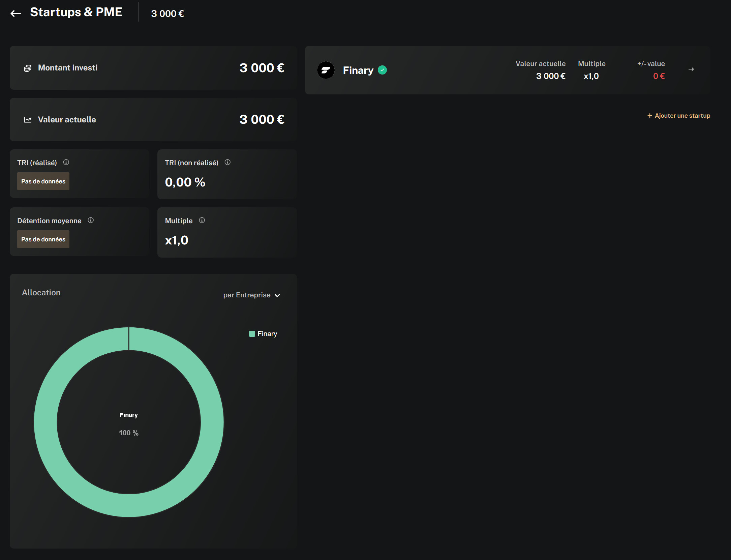Open the TRI (réalisé) info tooltip icon
The width and height of the screenshot is (731, 560).
(x=66, y=162)
